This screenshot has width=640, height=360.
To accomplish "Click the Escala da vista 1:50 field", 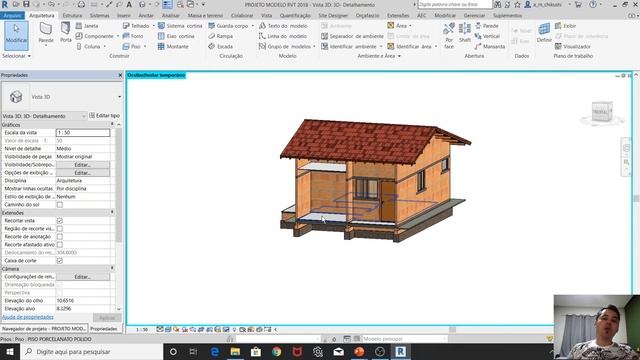I will click(83, 133).
